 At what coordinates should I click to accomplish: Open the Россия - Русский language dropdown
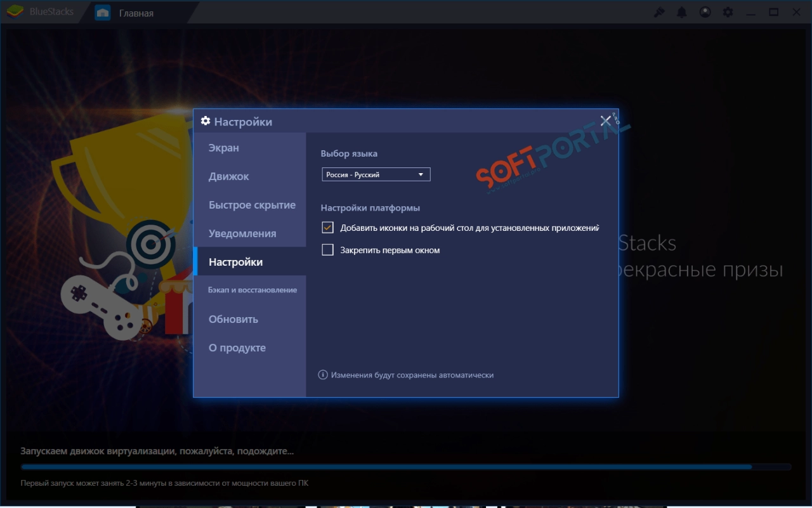pos(376,174)
